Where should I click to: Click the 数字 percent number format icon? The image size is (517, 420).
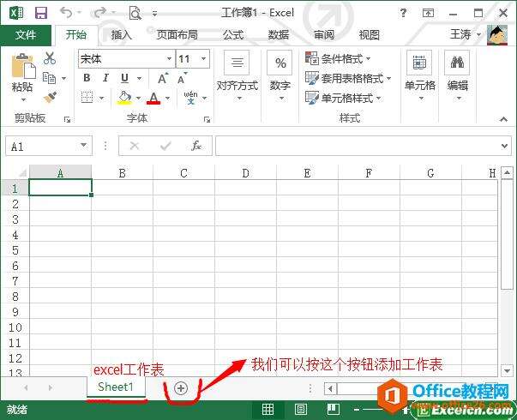click(x=280, y=63)
